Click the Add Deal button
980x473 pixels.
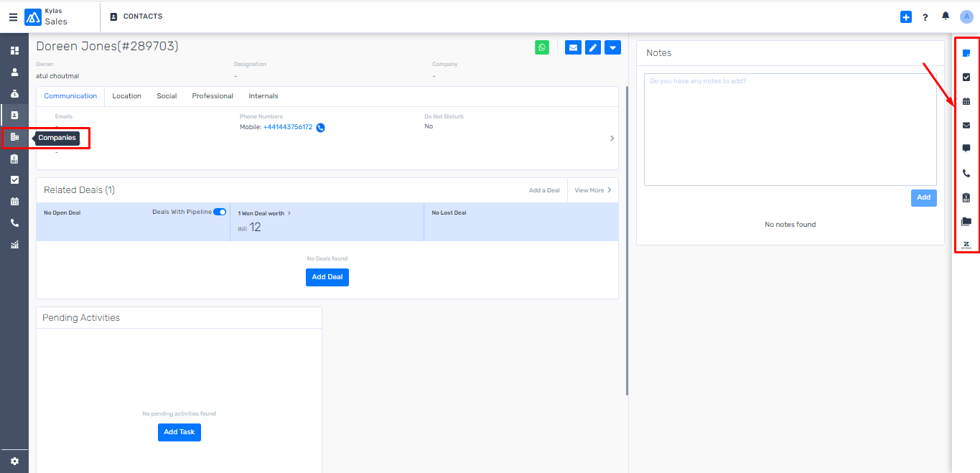point(327,277)
